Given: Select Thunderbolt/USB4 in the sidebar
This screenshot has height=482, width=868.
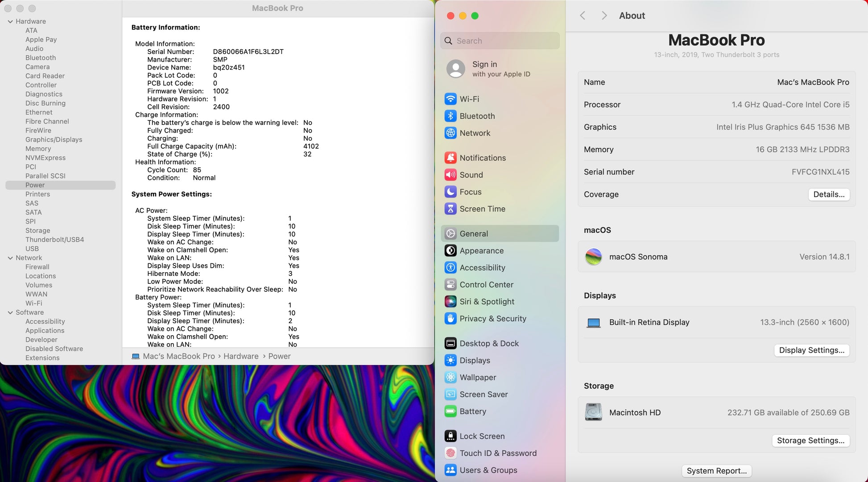Looking at the screenshot, I should click(54, 240).
